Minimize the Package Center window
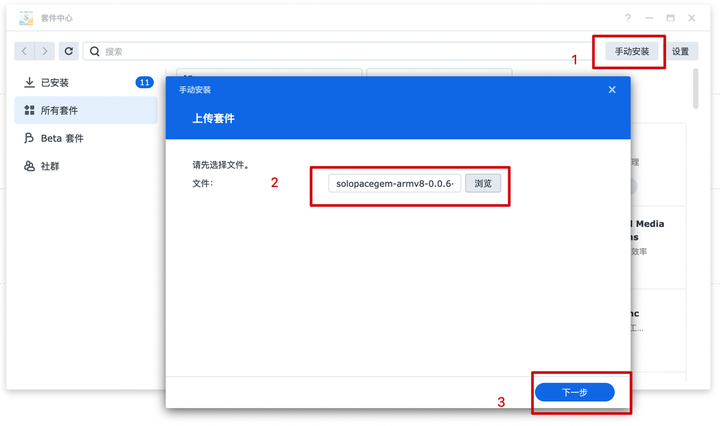This screenshot has width=720, height=426. 649,18
